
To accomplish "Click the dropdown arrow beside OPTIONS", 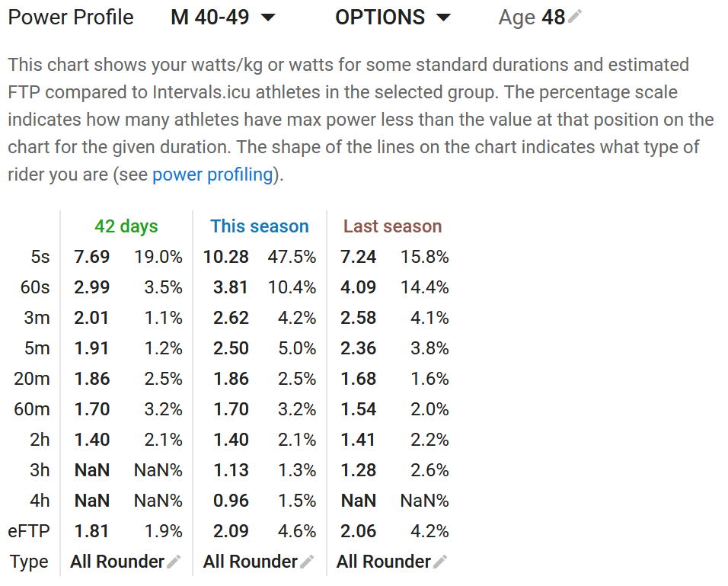I will pos(444,18).
